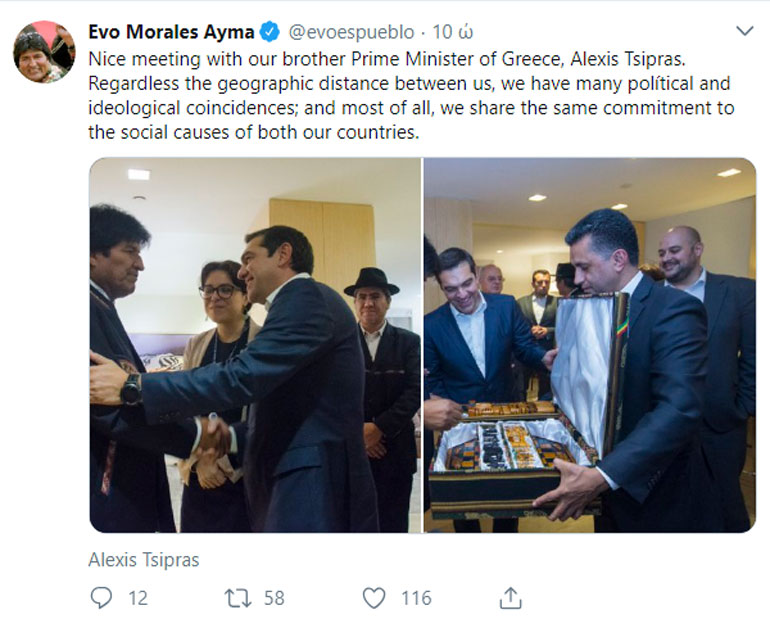Viewport: 770px width, 619px height.
Task: Click the like count 116
Action: [416, 597]
